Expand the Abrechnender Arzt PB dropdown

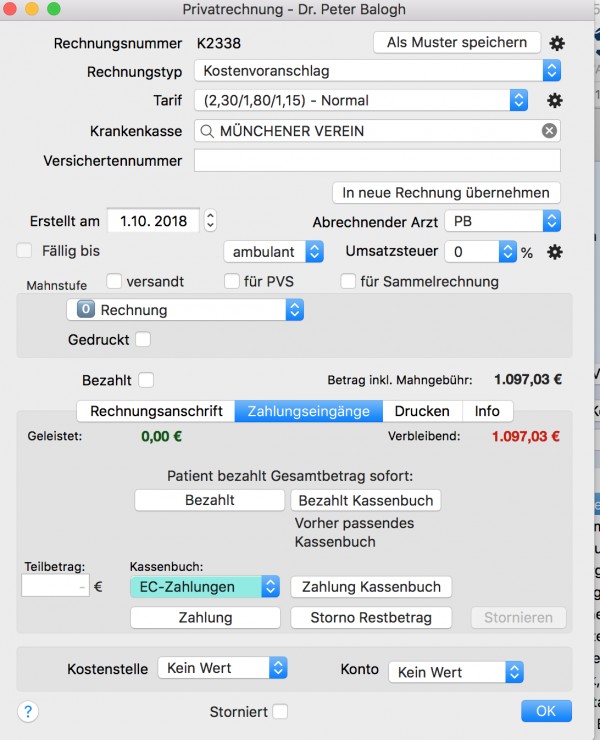coord(502,221)
